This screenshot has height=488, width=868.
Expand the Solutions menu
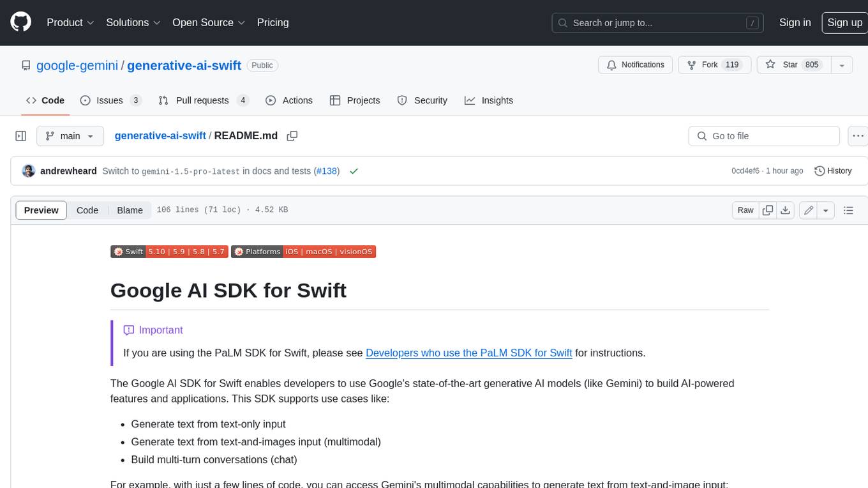[133, 22]
